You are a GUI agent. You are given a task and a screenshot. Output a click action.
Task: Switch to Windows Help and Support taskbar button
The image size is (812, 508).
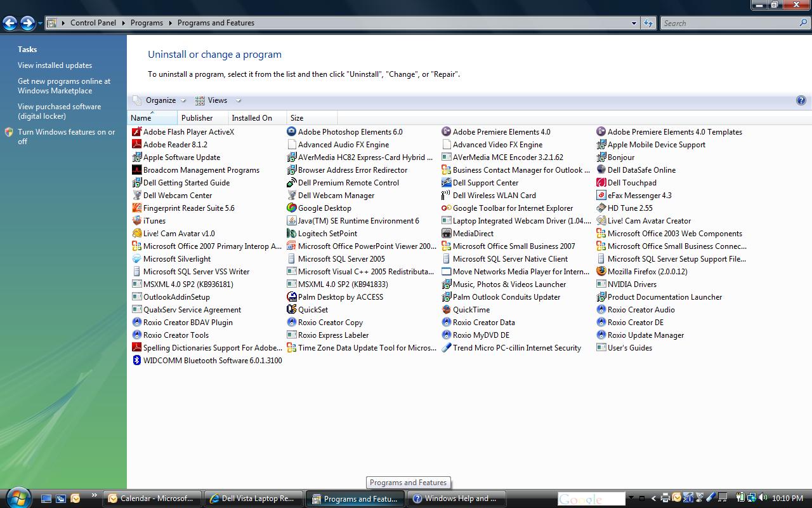click(x=455, y=498)
